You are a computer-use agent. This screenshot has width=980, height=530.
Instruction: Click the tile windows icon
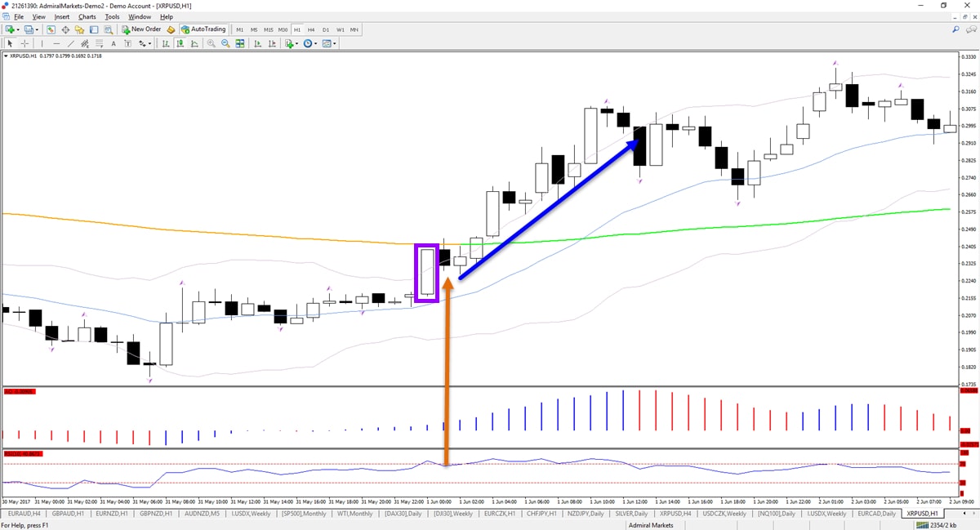point(240,43)
